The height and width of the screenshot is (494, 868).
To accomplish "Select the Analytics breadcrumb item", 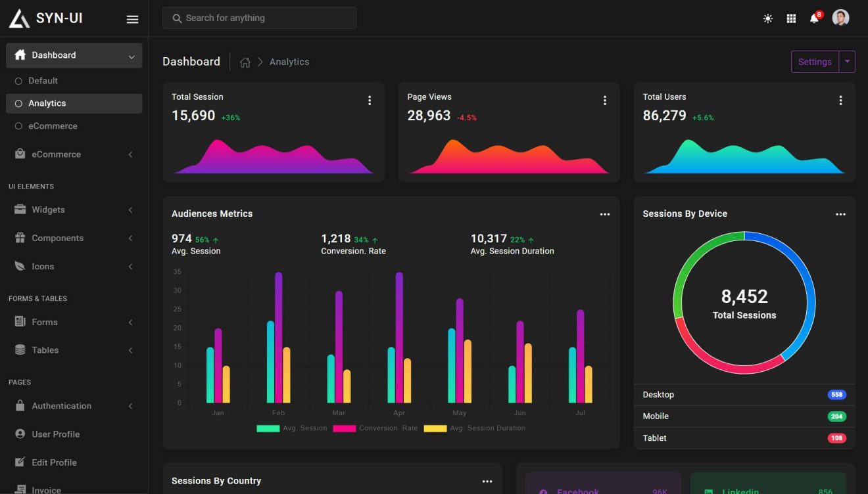I will click(x=289, y=61).
